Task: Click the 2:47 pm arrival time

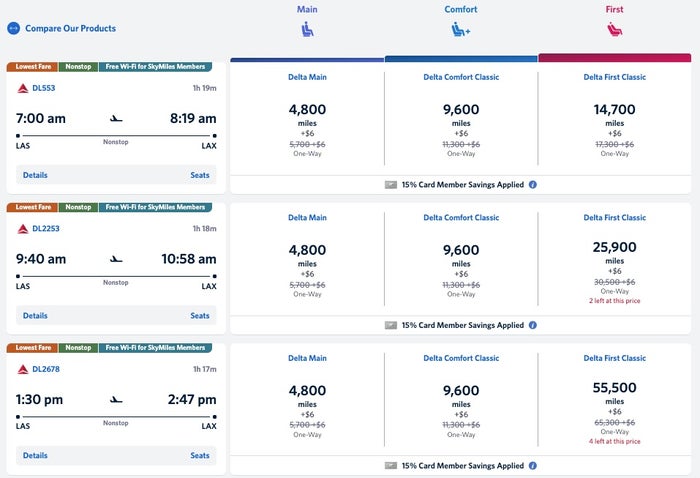Action: tap(192, 400)
